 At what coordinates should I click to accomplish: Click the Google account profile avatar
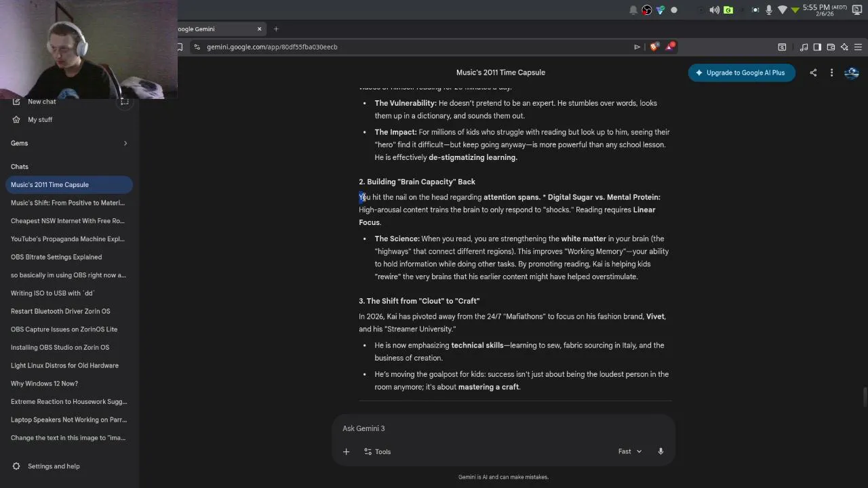852,73
